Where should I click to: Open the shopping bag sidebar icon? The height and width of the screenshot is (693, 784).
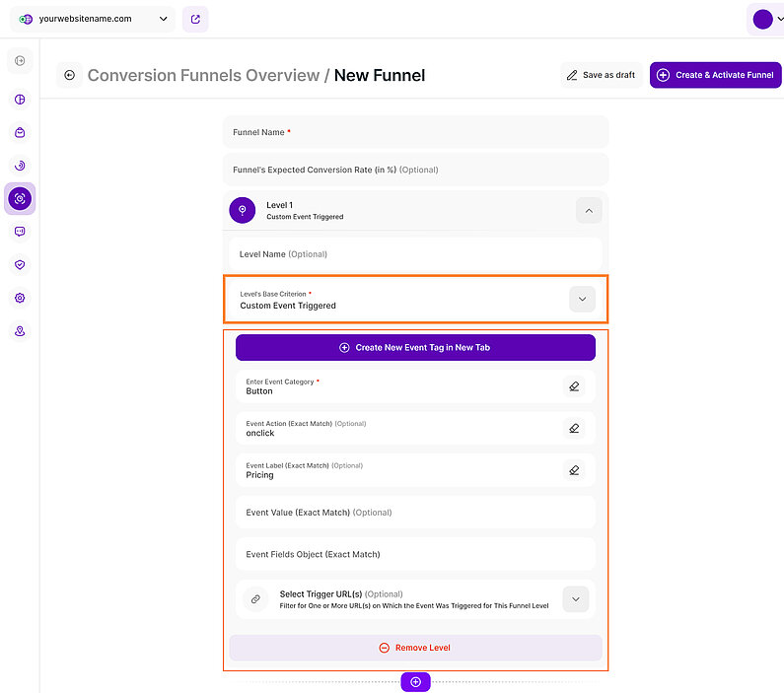[20, 132]
